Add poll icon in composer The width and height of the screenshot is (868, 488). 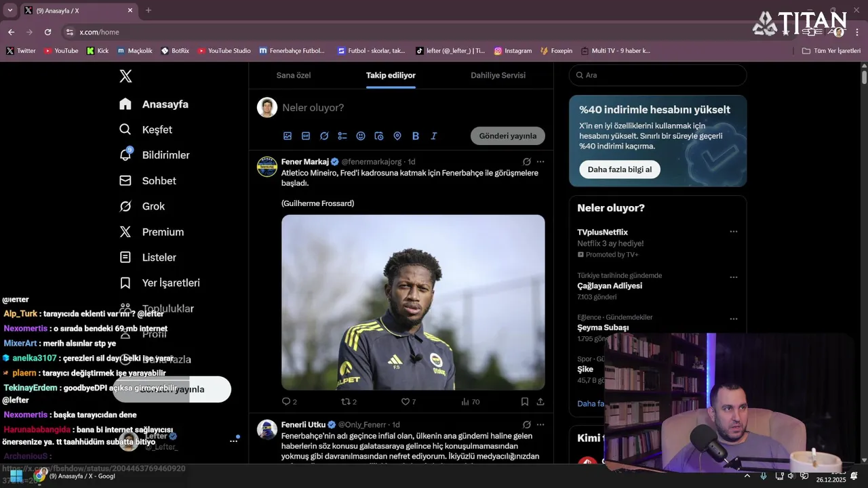pyautogui.click(x=342, y=136)
